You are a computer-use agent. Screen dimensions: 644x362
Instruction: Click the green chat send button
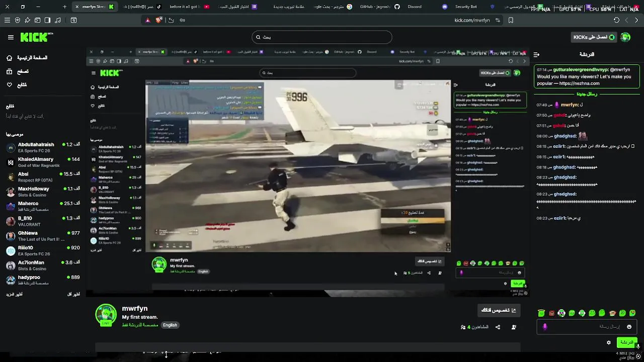(627, 342)
